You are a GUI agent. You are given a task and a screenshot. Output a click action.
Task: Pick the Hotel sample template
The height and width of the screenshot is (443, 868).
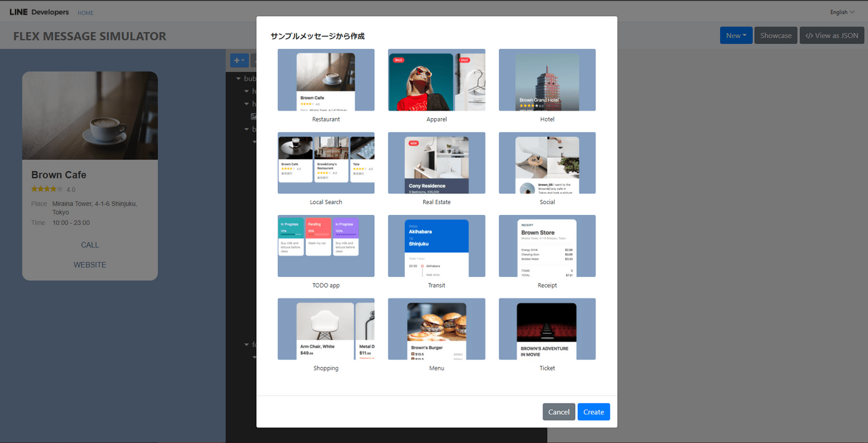[547, 80]
